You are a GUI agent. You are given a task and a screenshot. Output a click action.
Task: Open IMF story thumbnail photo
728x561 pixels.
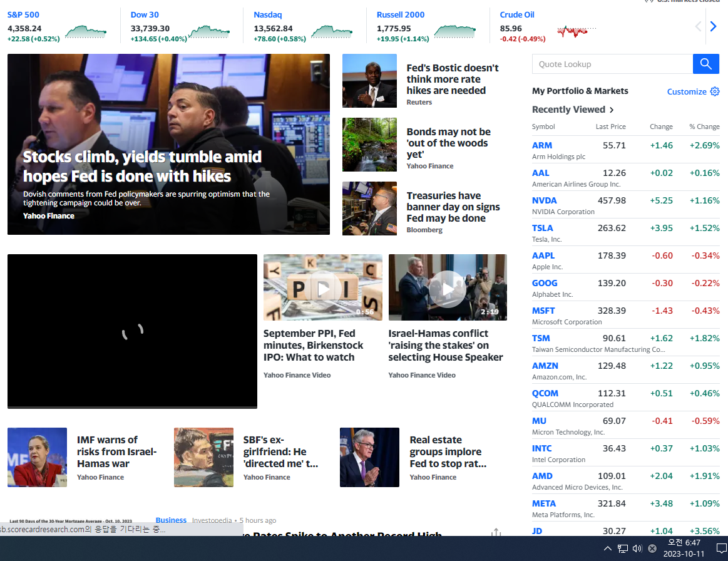click(37, 458)
